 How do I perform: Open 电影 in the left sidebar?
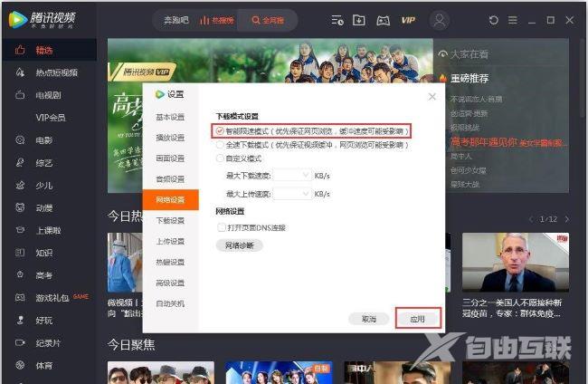pyautogui.click(x=50, y=140)
